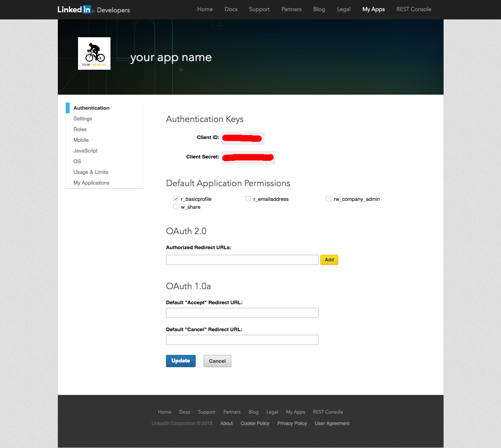This screenshot has height=448, width=501.
Task: Open the Privacy Policy footer link
Action: click(292, 423)
